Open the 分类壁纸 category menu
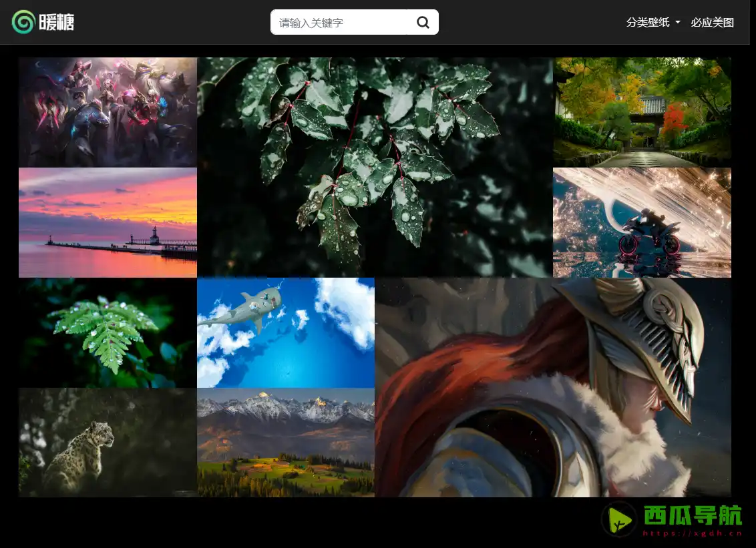This screenshot has height=548, width=756. 647,22
